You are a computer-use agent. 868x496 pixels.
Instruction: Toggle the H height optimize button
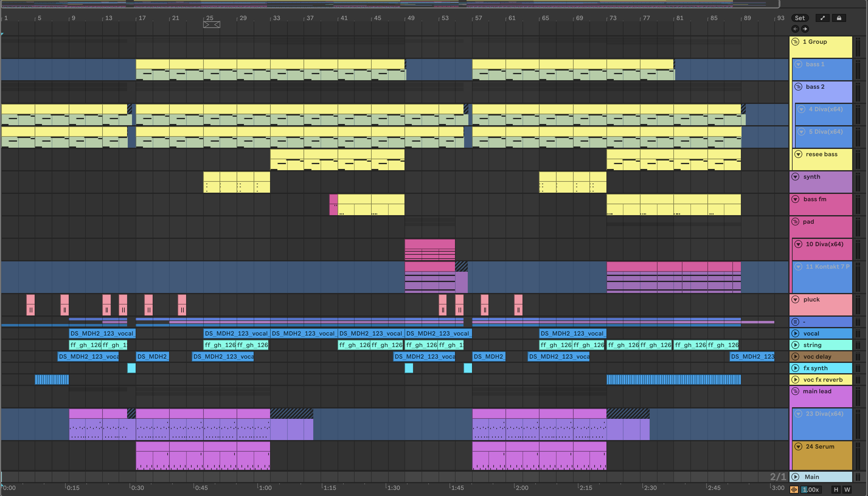tap(836, 490)
